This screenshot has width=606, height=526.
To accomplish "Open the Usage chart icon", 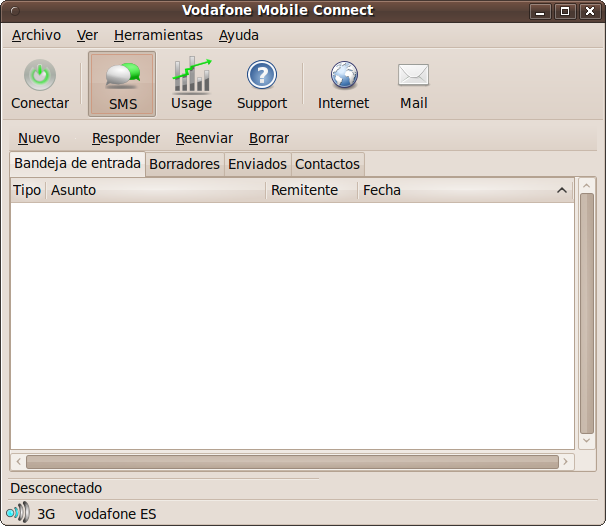I will [191, 76].
